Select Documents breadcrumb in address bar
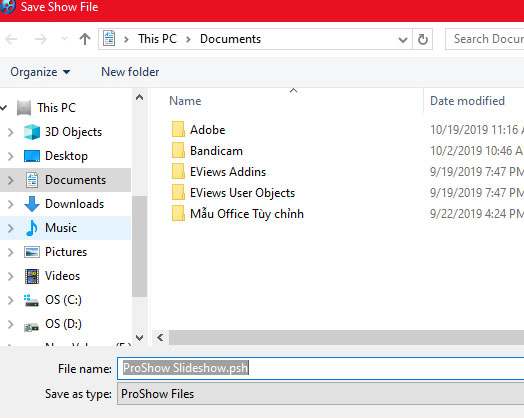 coord(230,39)
